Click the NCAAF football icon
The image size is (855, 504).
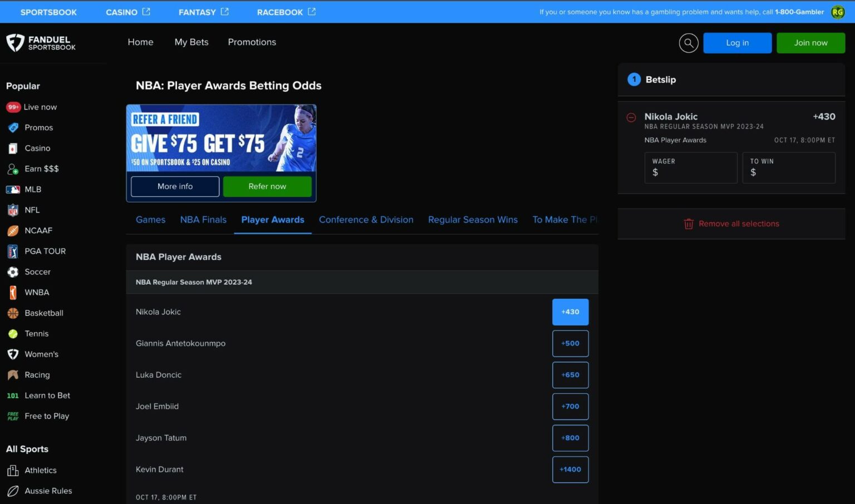(x=13, y=230)
